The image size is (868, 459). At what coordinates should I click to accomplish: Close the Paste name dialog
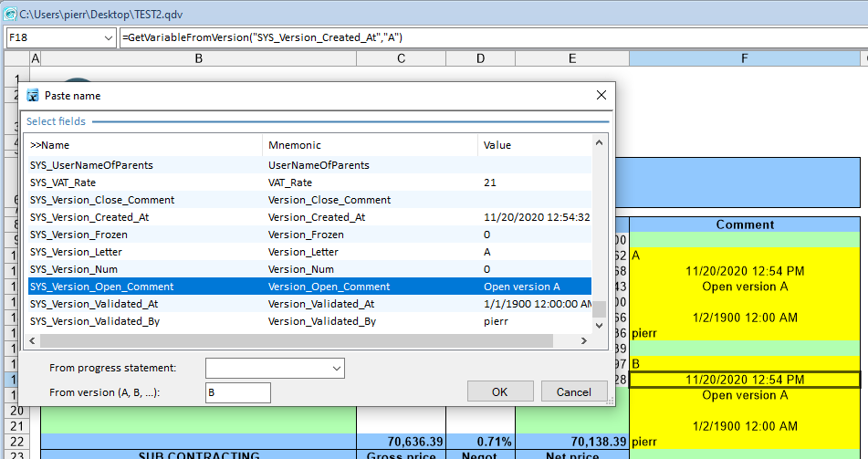[x=601, y=96]
